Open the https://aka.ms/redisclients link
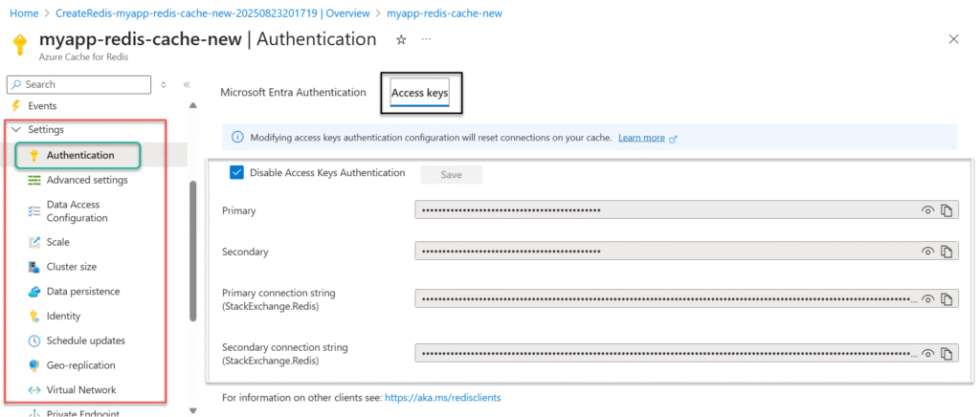Viewport: 980px width, 417px height. click(442, 397)
